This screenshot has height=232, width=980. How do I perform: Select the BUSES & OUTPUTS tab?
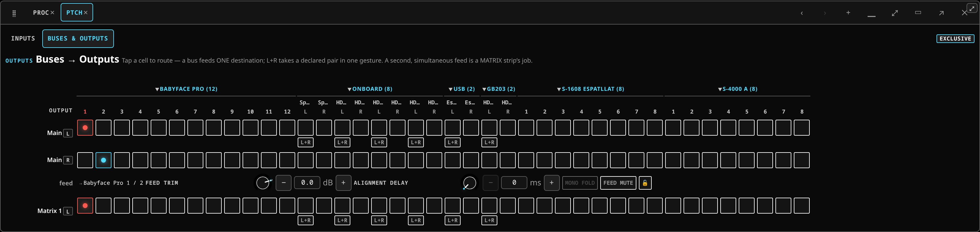coord(78,38)
